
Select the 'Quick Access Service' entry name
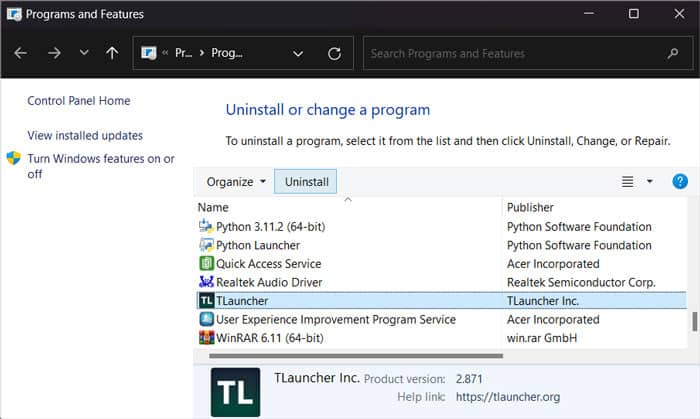click(x=269, y=264)
